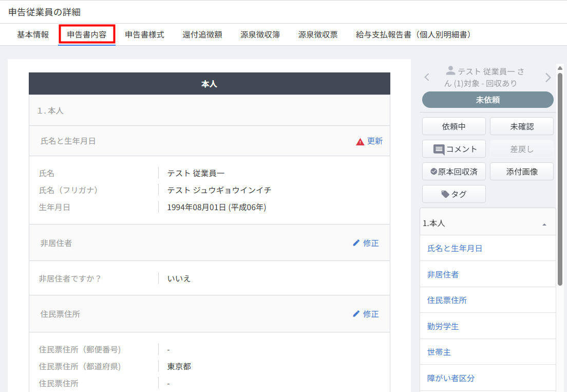The image size is (567, 392).
Task: Open the コメント button
Action: (454, 149)
